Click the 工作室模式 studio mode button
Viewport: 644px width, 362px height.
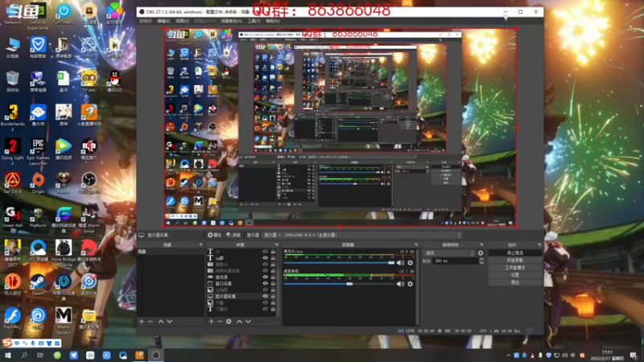515,268
